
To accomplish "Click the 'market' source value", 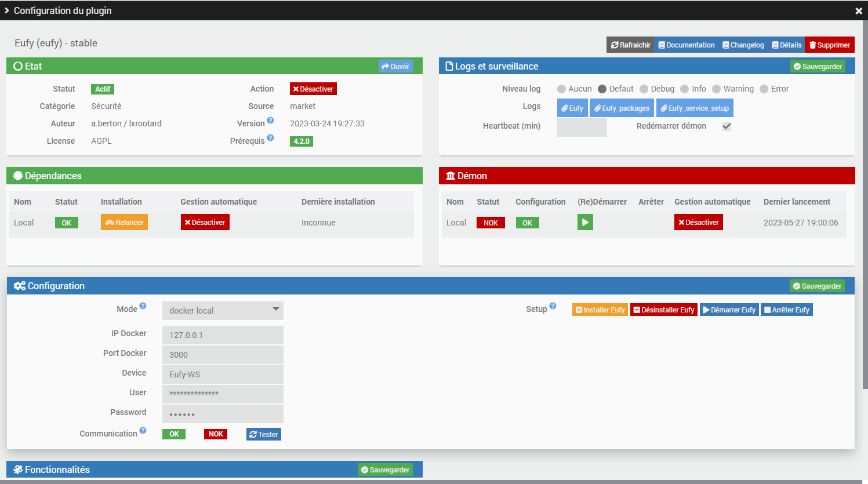I will pyautogui.click(x=303, y=106).
